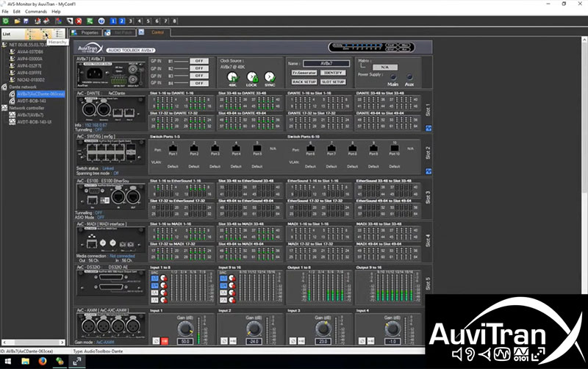Click the Port 5 switch port icon
Viewport: 588px width, 369px height.
(x=257, y=148)
